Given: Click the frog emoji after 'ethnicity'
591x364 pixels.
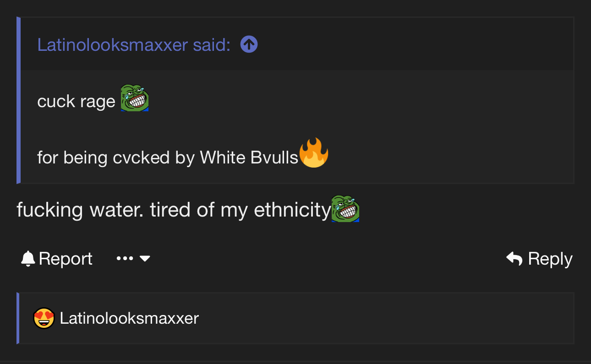Looking at the screenshot, I should pos(345,208).
